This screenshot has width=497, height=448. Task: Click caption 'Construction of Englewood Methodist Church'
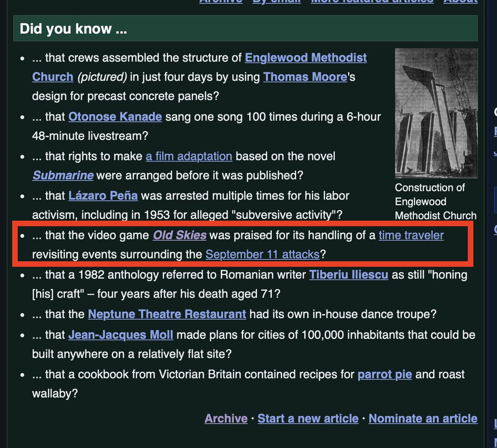[436, 202]
